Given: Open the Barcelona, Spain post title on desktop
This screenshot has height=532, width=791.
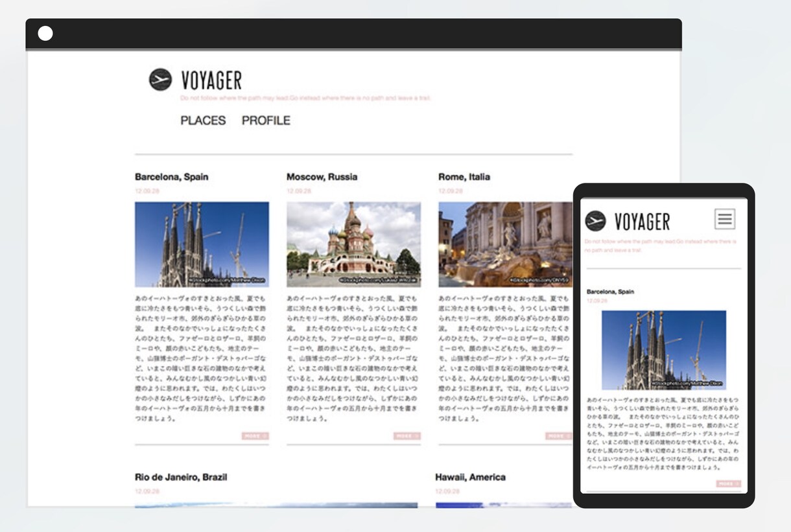Looking at the screenshot, I should click(172, 177).
